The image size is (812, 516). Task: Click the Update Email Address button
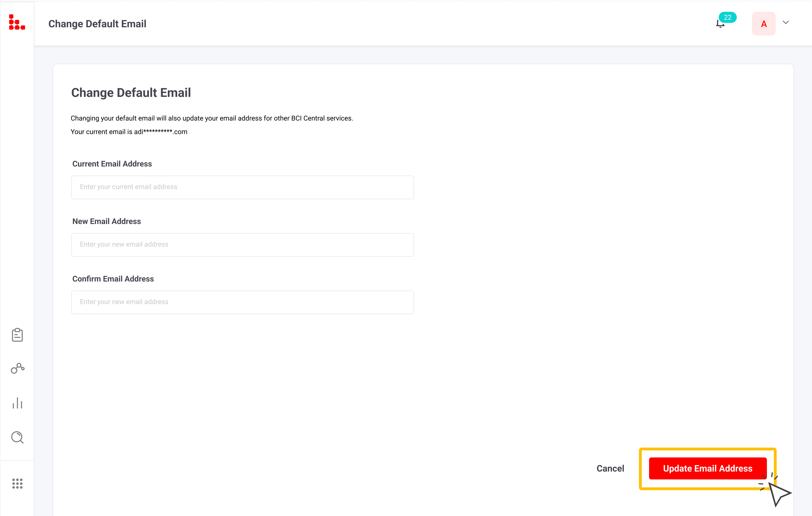tap(708, 468)
